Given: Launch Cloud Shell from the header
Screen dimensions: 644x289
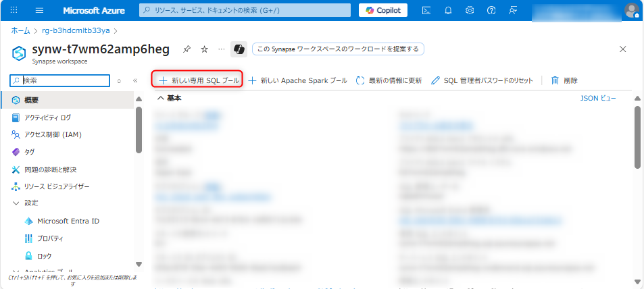Looking at the screenshot, I should coord(426,11).
